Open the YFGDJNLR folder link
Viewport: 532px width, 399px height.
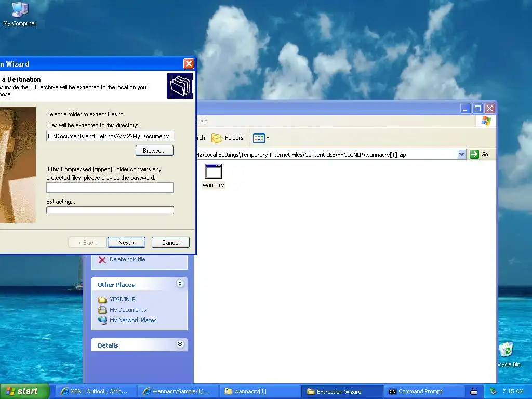click(x=123, y=299)
